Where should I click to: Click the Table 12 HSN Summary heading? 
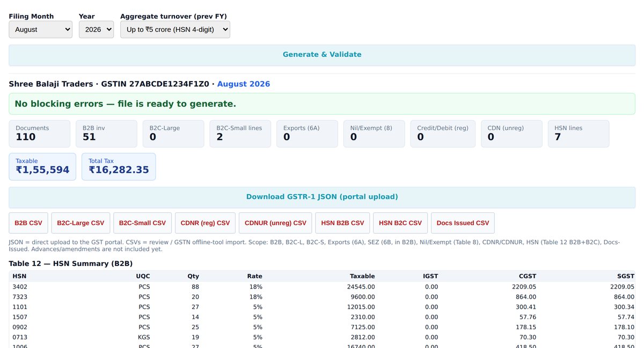[x=71, y=263]
